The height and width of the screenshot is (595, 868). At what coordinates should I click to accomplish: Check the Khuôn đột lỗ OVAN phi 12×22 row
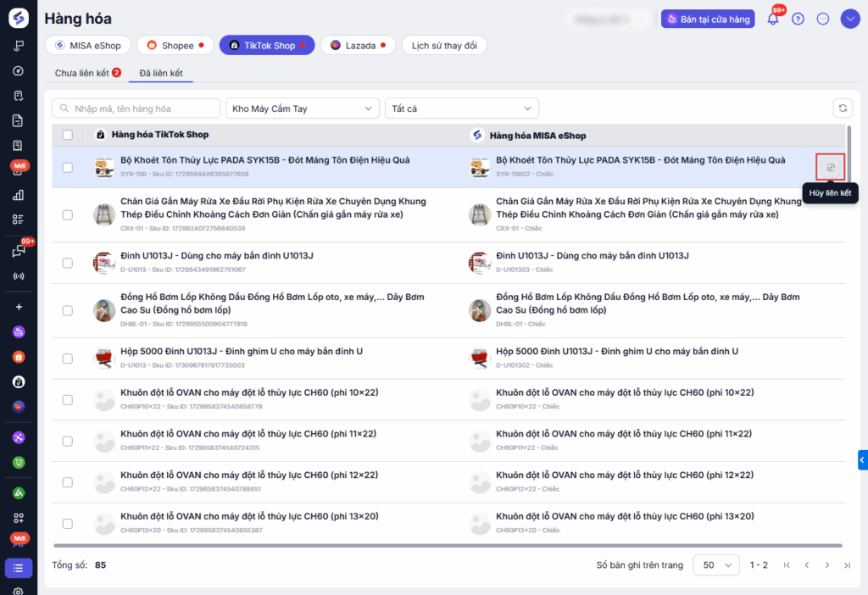click(68, 482)
